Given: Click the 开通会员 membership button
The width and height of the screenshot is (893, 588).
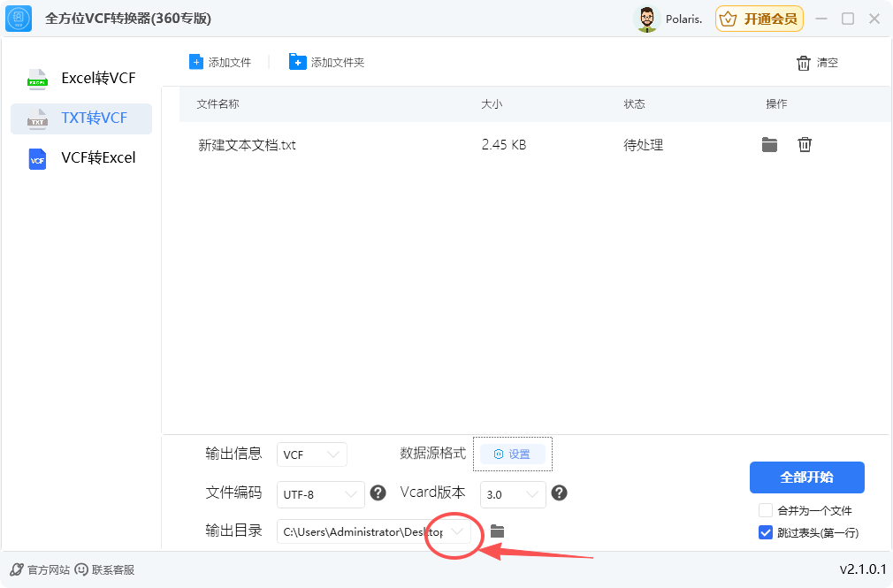Looking at the screenshot, I should [759, 18].
